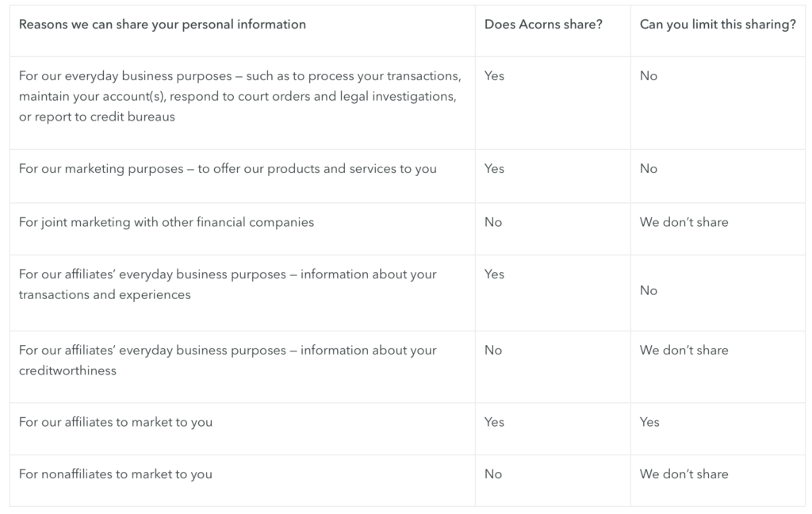This screenshot has height=514, width=812.
Task: Click 'No' limit cell in marketing purposes row
Action: pos(649,169)
